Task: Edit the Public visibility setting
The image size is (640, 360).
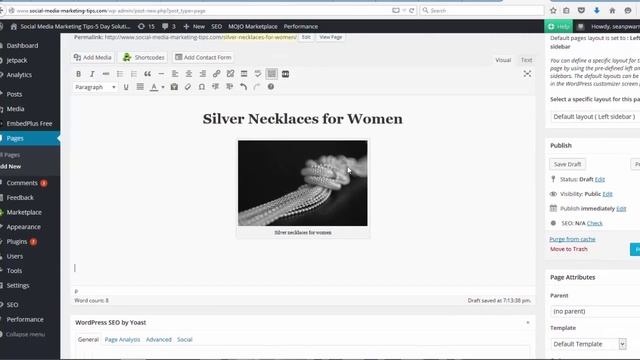Action: (607, 194)
